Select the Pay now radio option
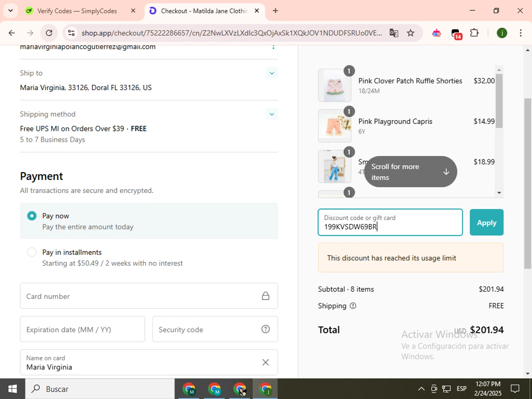 32,216
